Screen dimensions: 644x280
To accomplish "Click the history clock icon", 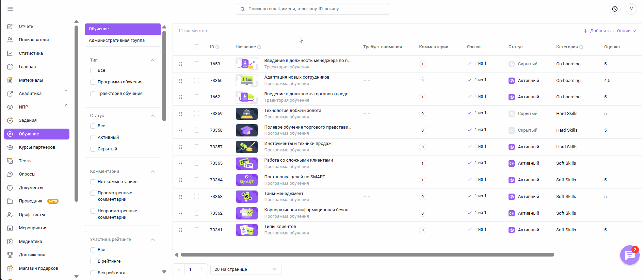I will pyautogui.click(x=615, y=9).
